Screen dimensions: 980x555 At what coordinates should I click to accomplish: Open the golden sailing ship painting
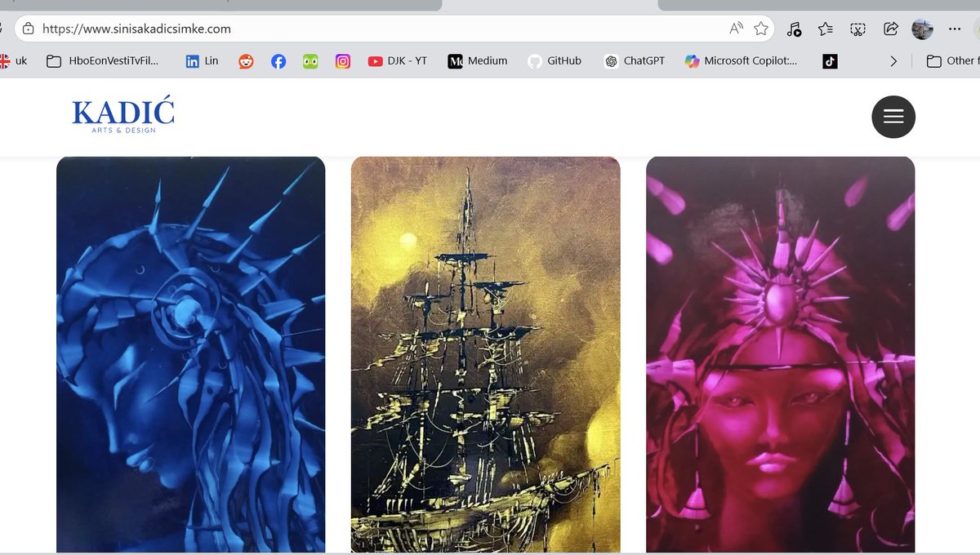coord(486,354)
